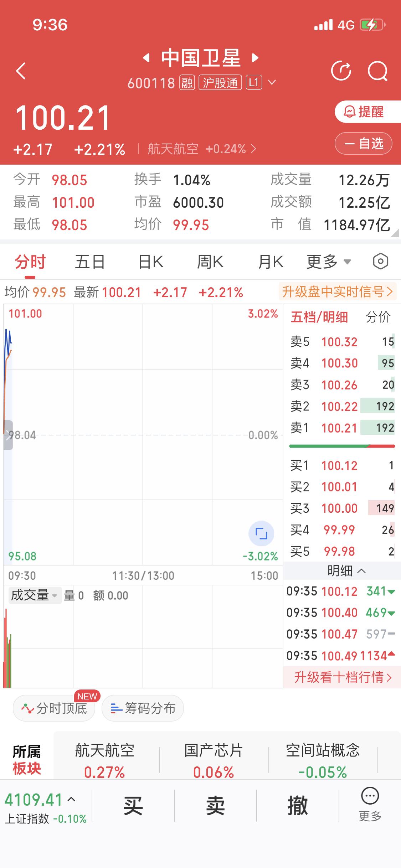
Task: Select 卖2 row at 100.22
Action: pyautogui.click(x=342, y=406)
